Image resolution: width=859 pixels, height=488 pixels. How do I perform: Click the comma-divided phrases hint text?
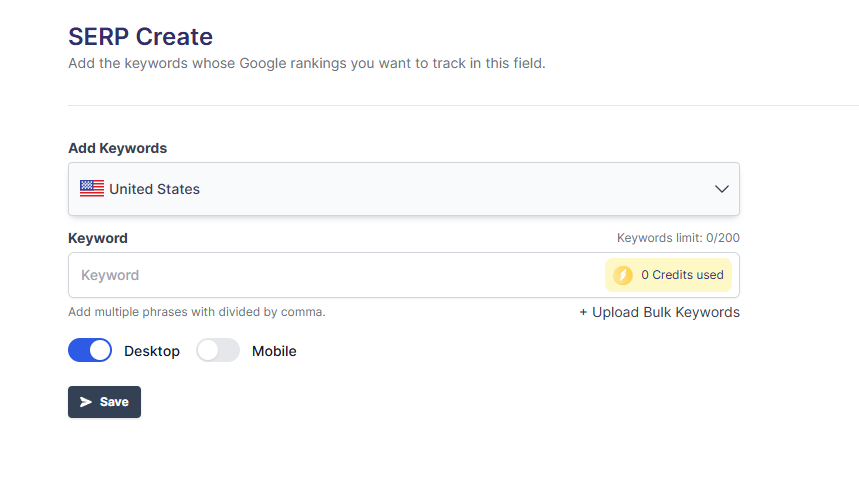(x=197, y=312)
